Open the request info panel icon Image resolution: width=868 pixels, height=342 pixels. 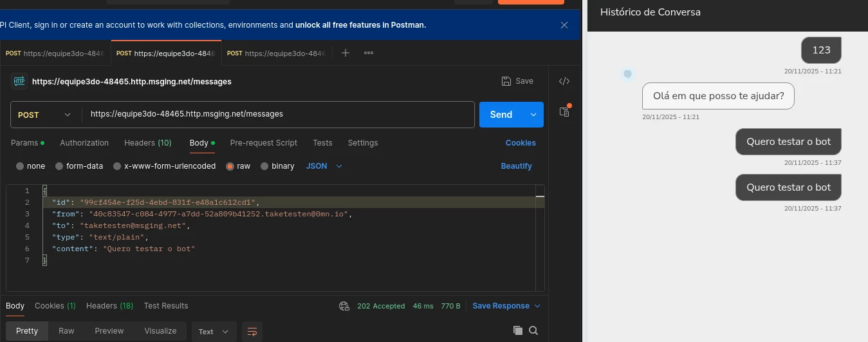point(564,111)
